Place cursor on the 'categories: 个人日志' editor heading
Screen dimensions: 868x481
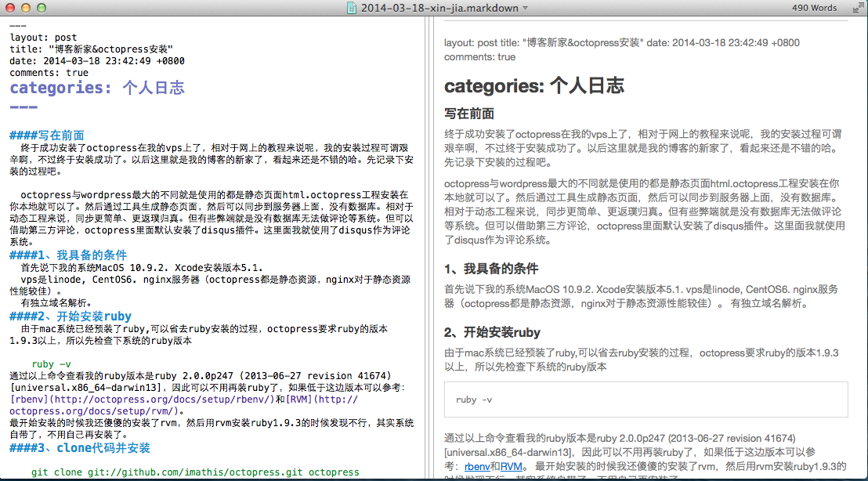coord(97,89)
